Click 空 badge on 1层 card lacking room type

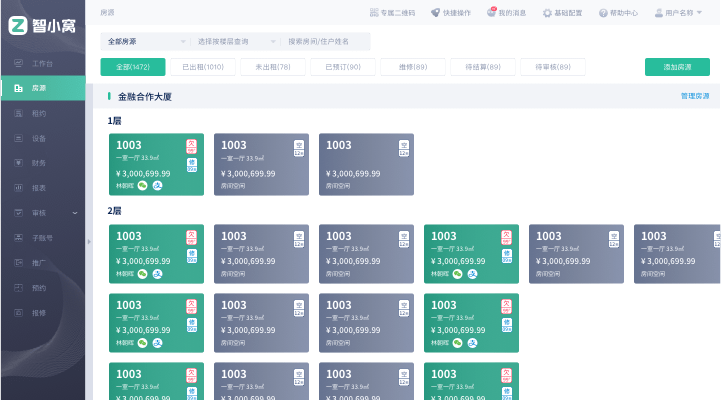(404, 149)
